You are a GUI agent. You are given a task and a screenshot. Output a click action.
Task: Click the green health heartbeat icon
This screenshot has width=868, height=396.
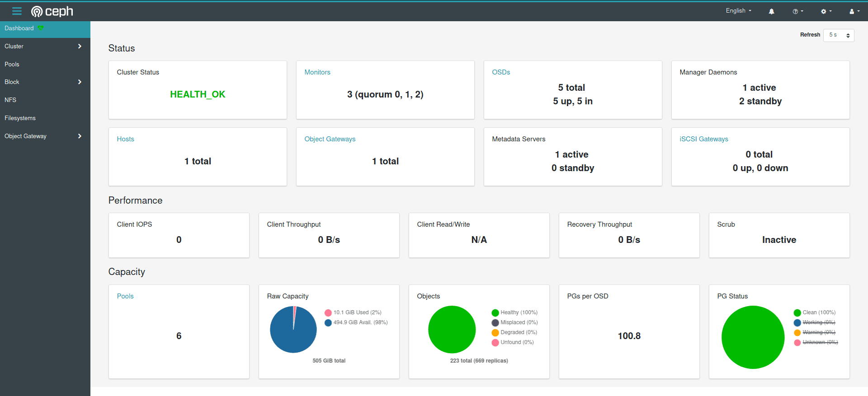click(x=41, y=28)
